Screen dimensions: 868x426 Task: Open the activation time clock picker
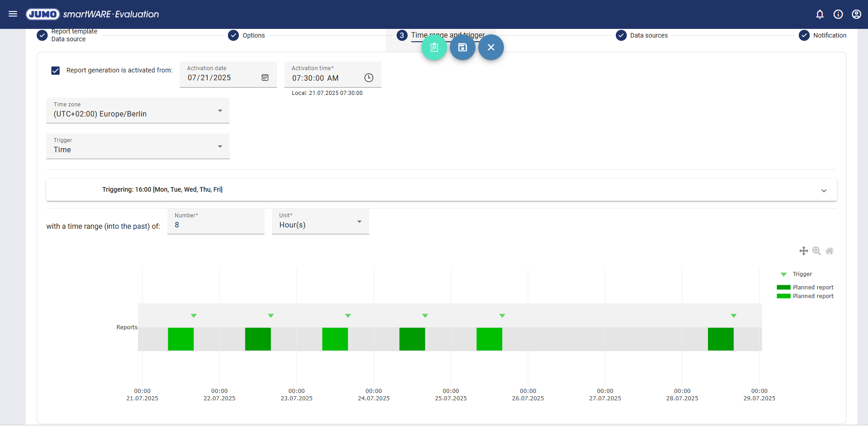(369, 78)
